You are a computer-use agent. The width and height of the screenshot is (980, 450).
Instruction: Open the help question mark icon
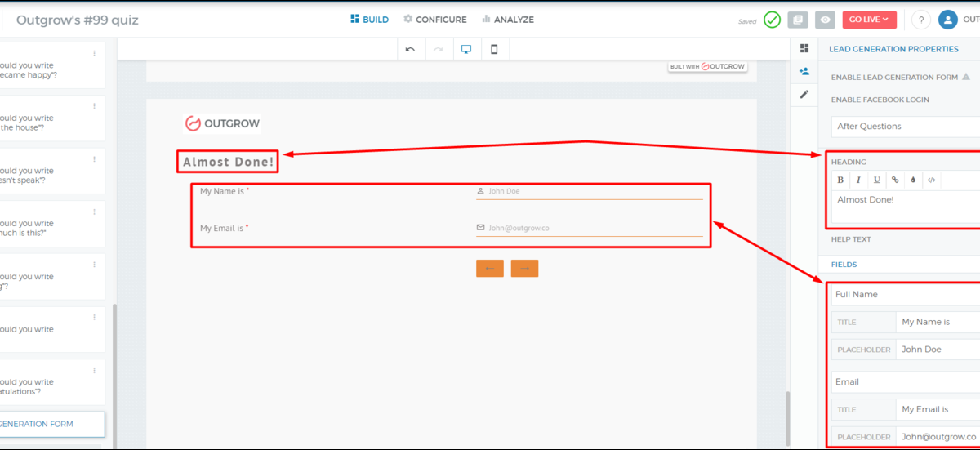coord(920,20)
